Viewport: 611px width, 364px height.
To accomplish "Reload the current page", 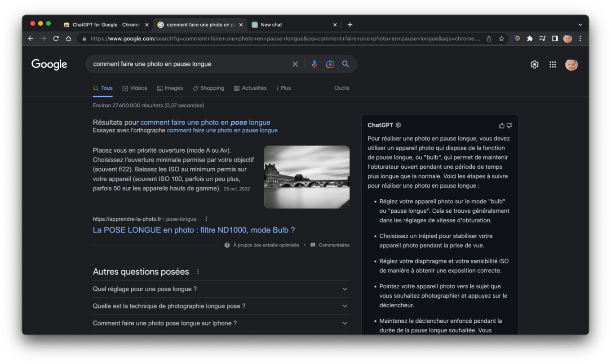I will 56,39.
